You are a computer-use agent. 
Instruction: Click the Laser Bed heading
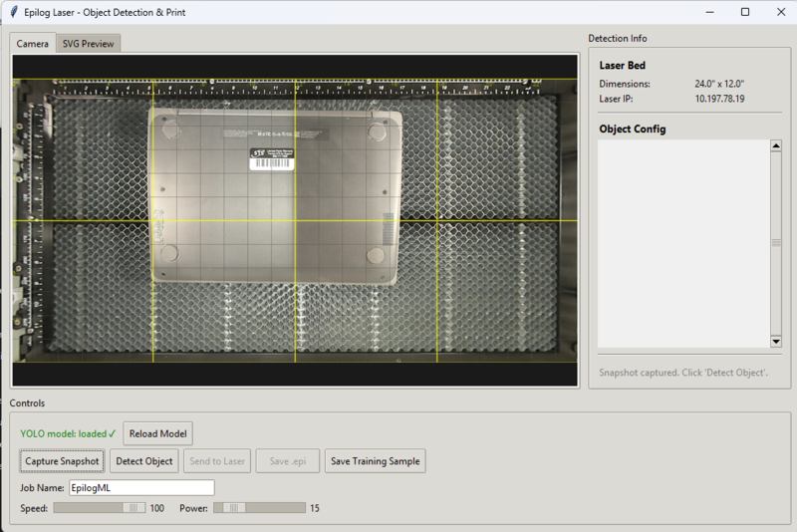622,65
